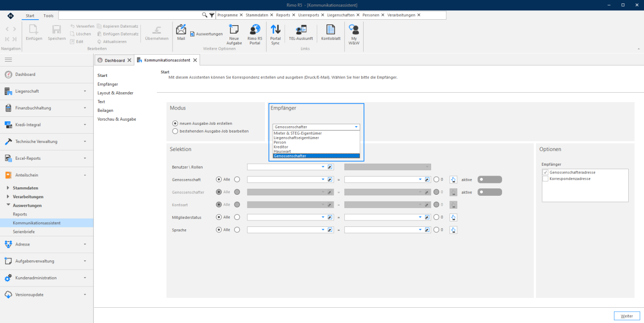This screenshot has height=323, width=644.
Task: Select 'bestehenden Ausgabe-Job bearbeiten' radio button
Action: (175, 131)
